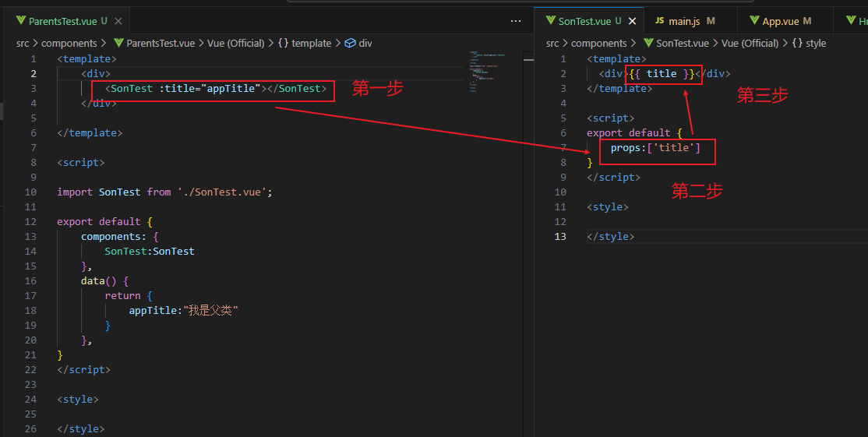Click '</style>' on line 13 of SonTest.vue

[x=611, y=236]
